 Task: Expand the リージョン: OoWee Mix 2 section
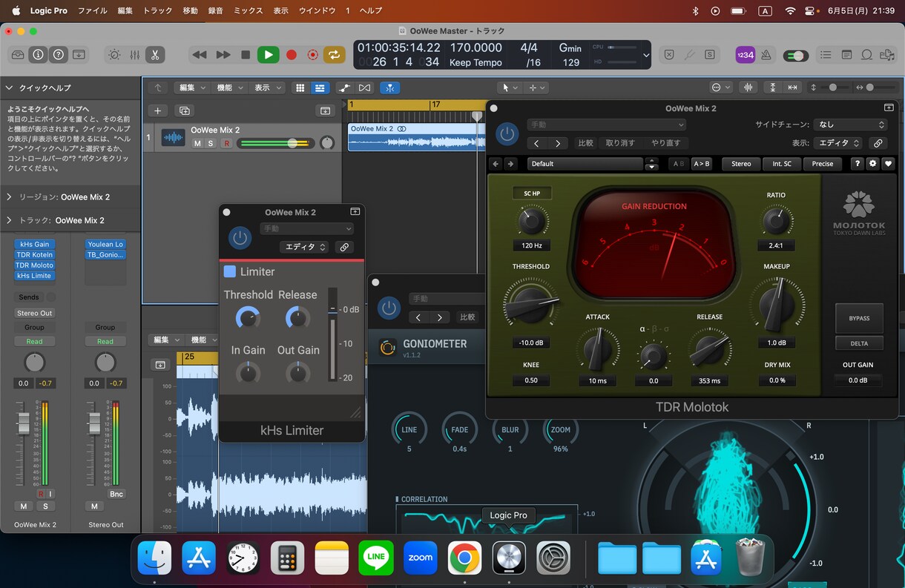[x=10, y=197]
